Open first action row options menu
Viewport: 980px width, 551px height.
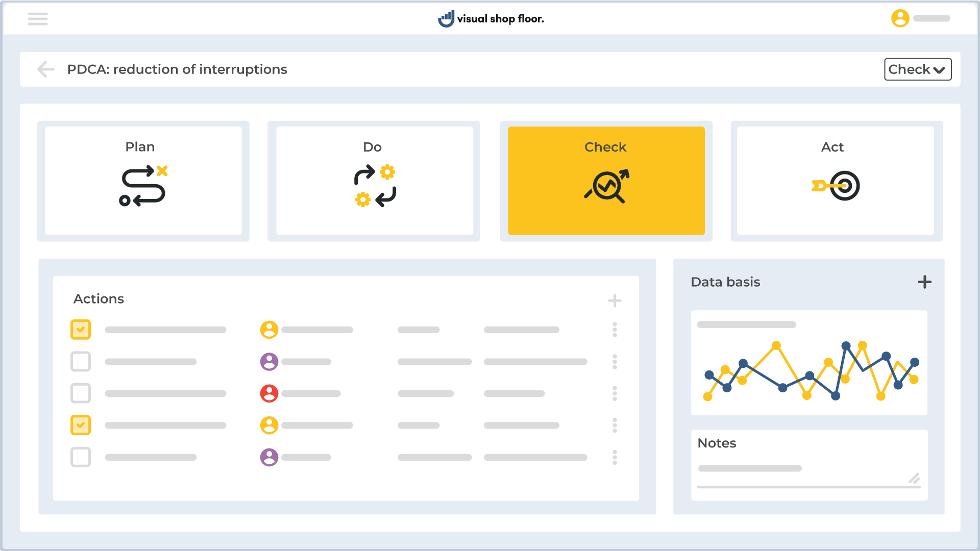point(615,330)
